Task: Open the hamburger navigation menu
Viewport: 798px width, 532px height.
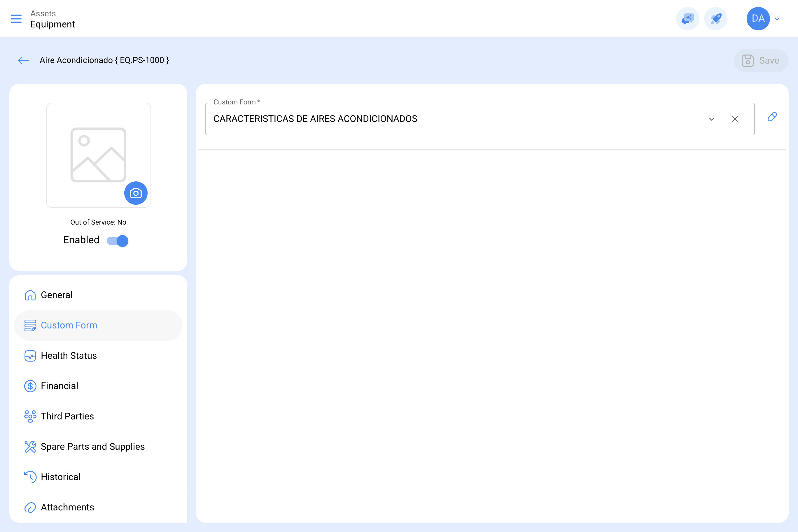Action: pyautogui.click(x=16, y=19)
